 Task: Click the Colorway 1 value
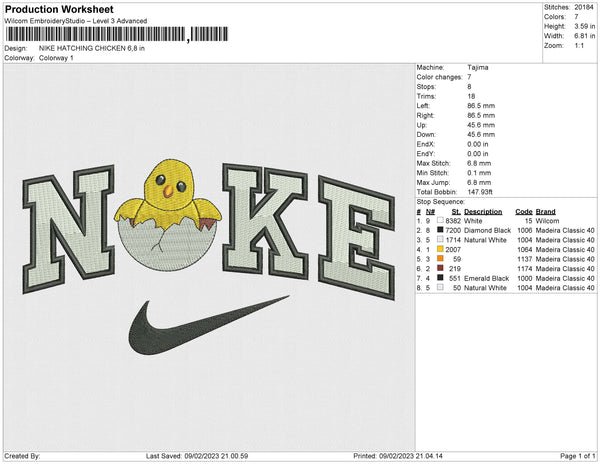tap(56, 58)
